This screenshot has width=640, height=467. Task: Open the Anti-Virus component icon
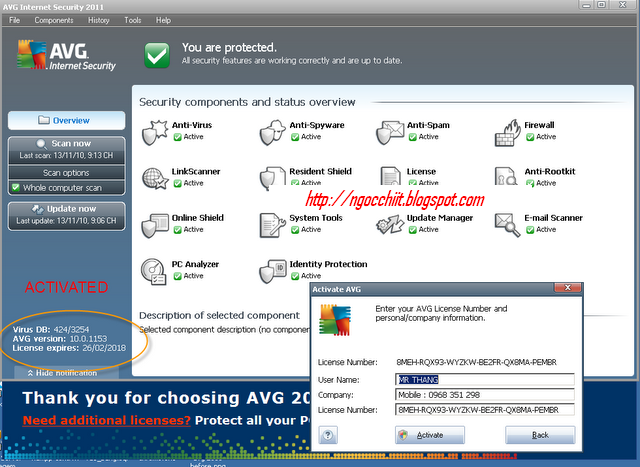click(154, 132)
